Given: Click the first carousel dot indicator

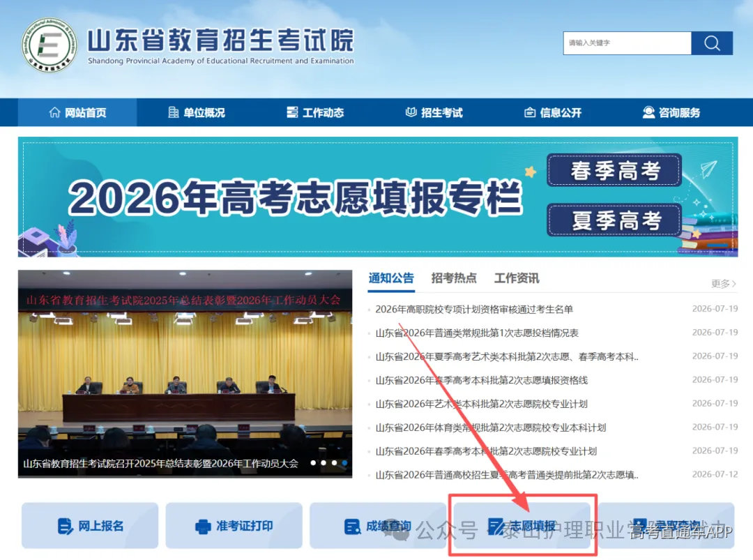Looking at the screenshot, I should pos(313,463).
